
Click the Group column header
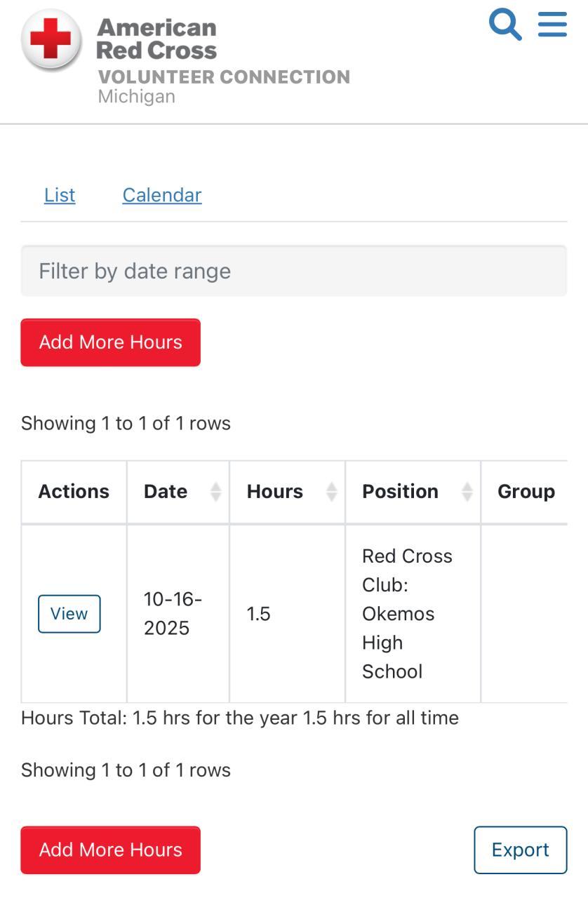(x=526, y=492)
